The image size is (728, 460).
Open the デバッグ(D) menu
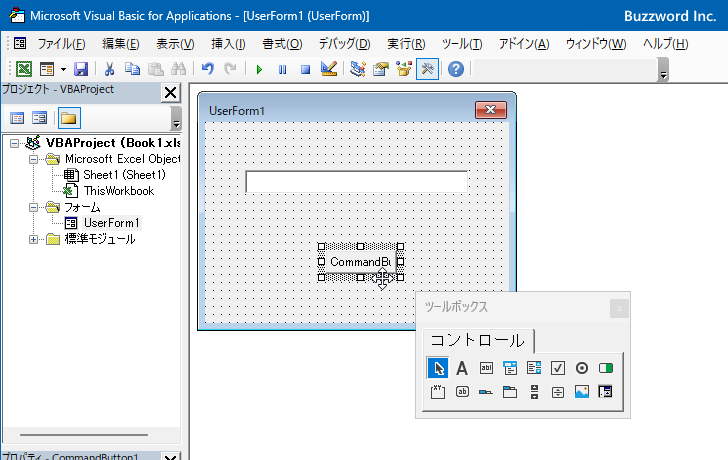344,44
